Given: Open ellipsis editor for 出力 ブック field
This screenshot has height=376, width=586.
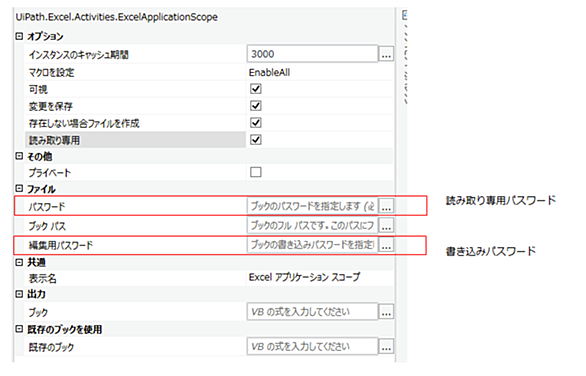Looking at the screenshot, I should click(x=386, y=312).
